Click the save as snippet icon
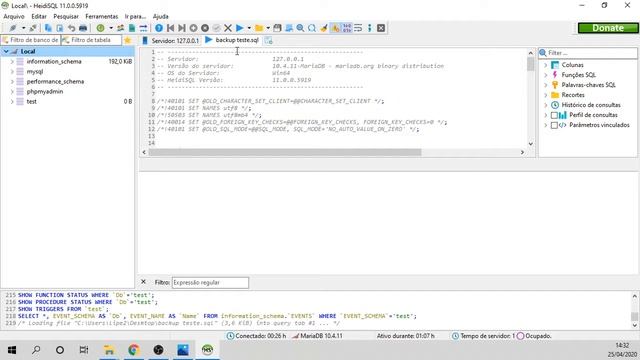 pyautogui.click(x=289, y=28)
